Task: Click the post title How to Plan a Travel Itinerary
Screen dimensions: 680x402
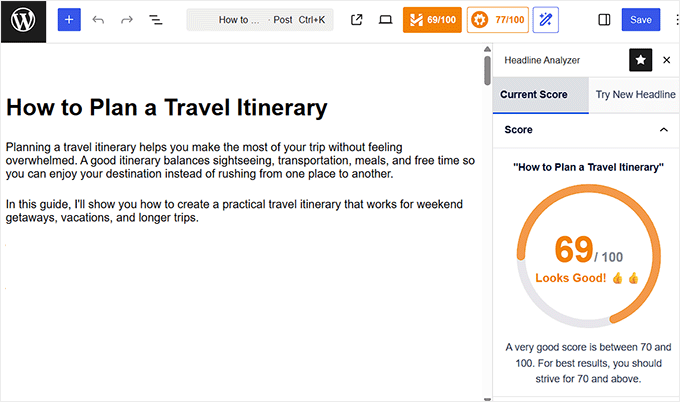Action: [x=167, y=107]
